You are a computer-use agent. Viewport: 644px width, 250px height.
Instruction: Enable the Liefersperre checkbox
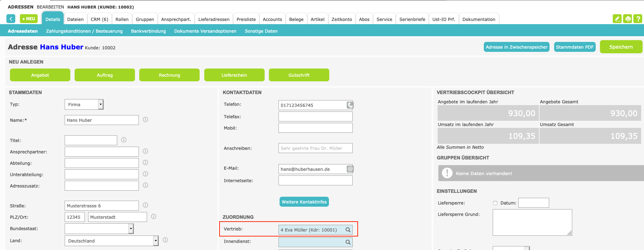click(x=495, y=203)
